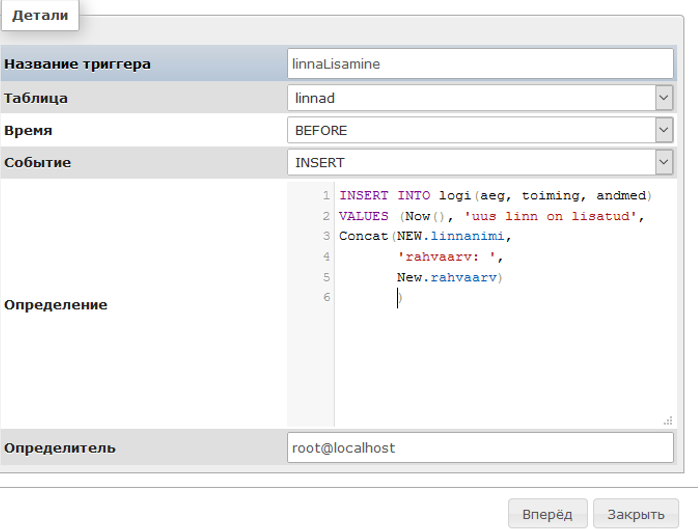
Task: Click the NEW.linnanimi text in line 3
Action: pos(450,236)
